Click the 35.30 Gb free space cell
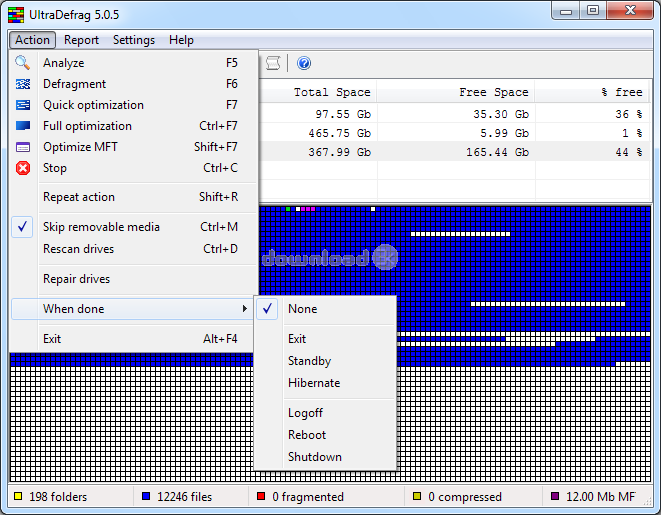The width and height of the screenshot is (661, 515). click(x=501, y=114)
